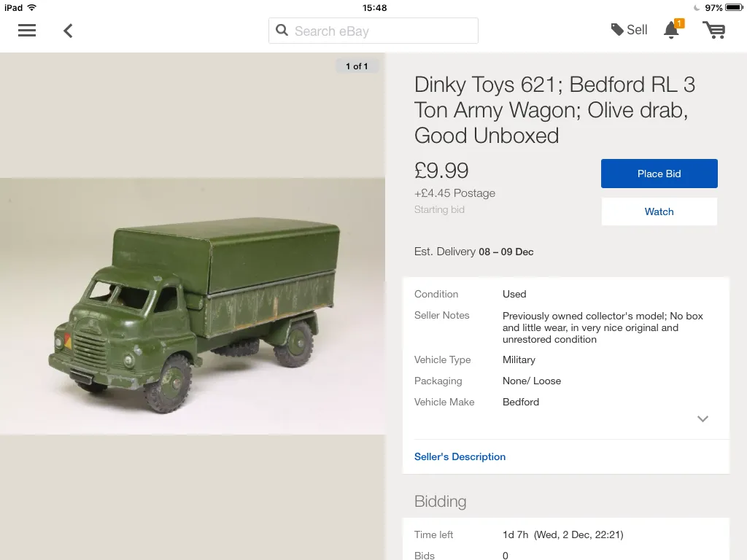View the army wagon photo fullscreen
This screenshot has height=560, width=747.
pos(193,306)
